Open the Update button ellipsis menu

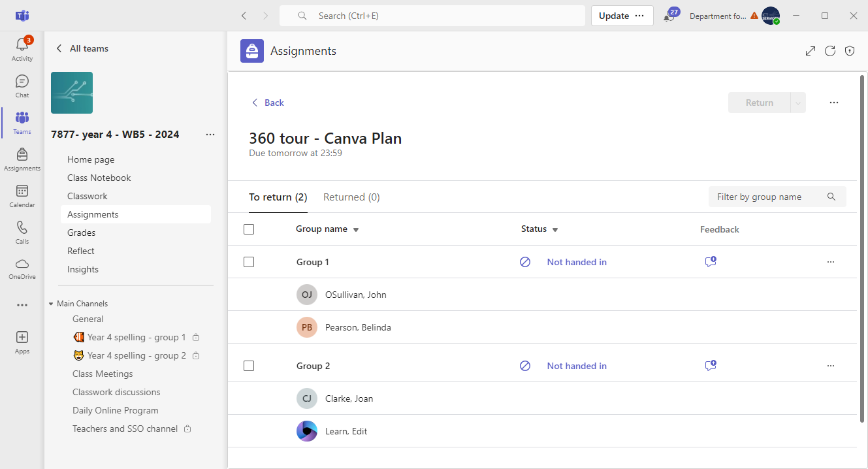click(x=639, y=16)
